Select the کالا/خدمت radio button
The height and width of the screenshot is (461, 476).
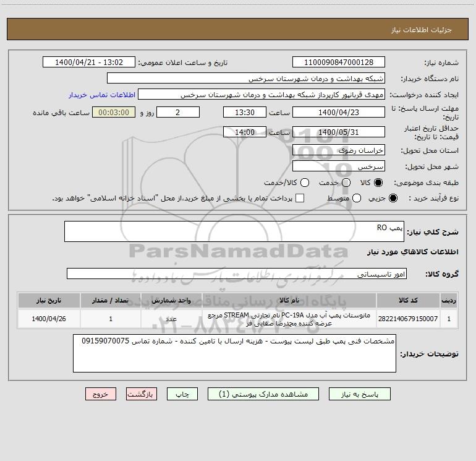click(305, 183)
